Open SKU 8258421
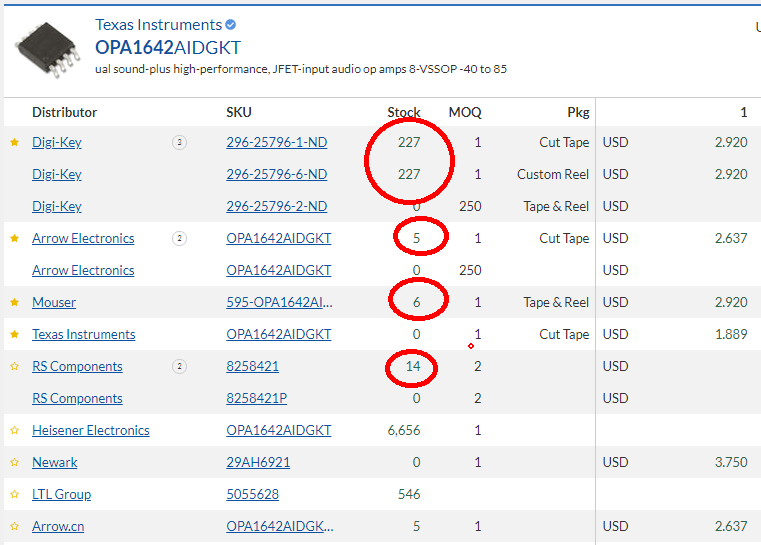This screenshot has width=761, height=545. pyautogui.click(x=252, y=366)
